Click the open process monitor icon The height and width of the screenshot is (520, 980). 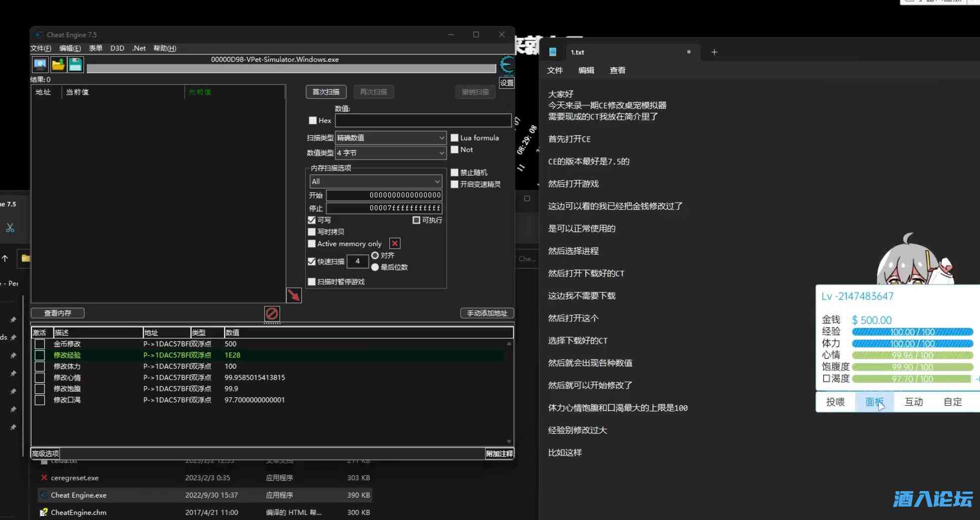(40, 64)
